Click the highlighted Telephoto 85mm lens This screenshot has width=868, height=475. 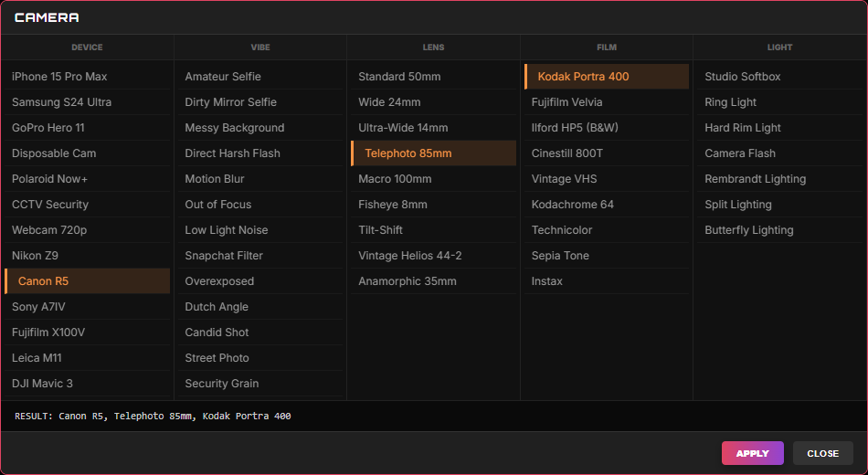pos(433,153)
